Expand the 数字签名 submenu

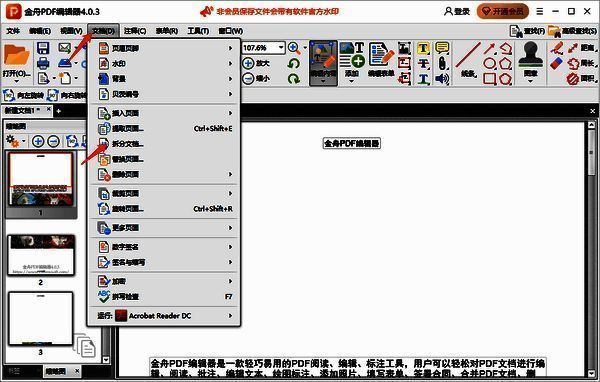pos(165,247)
